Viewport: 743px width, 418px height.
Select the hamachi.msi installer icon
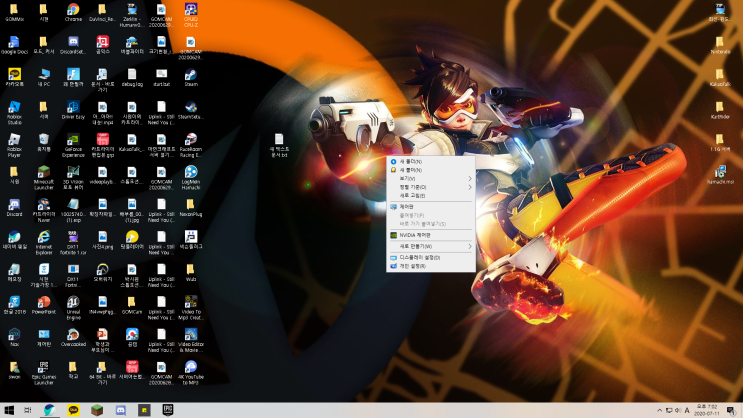pyautogui.click(x=720, y=175)
